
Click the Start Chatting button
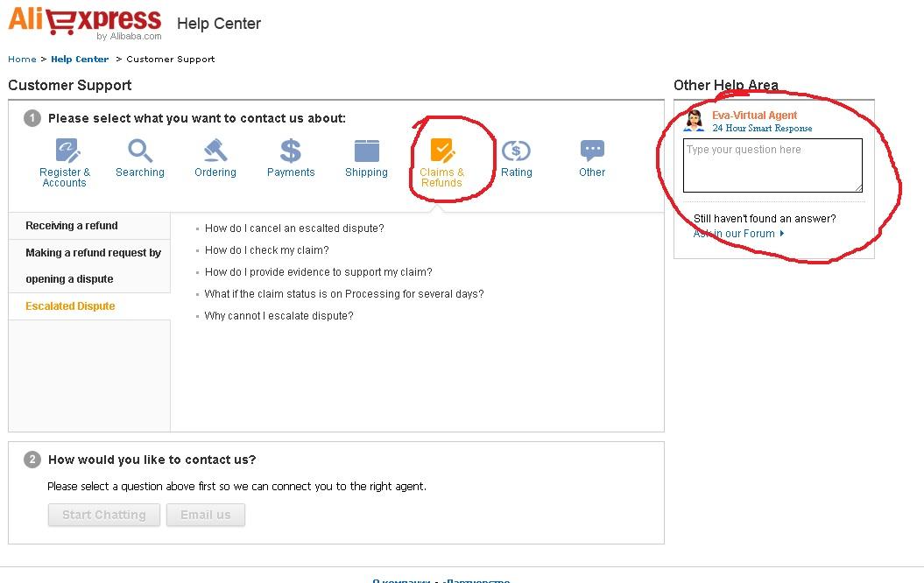[x=103, y=515]
